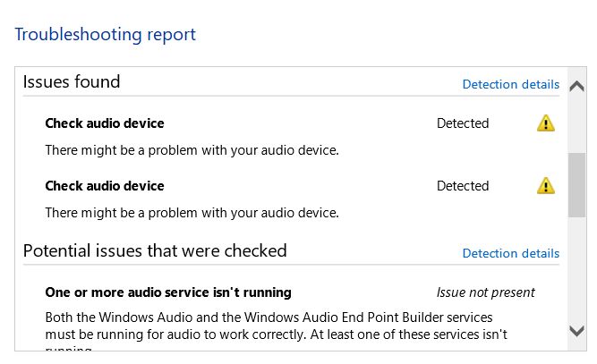Click the Issues found section heading

point(72,82)
